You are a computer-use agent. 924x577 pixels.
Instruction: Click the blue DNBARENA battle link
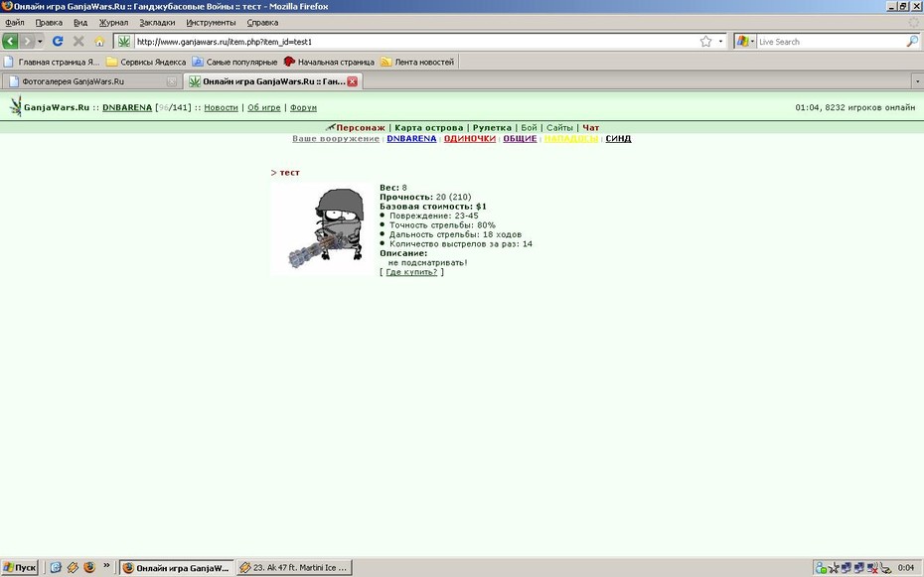tap(411, 138)
